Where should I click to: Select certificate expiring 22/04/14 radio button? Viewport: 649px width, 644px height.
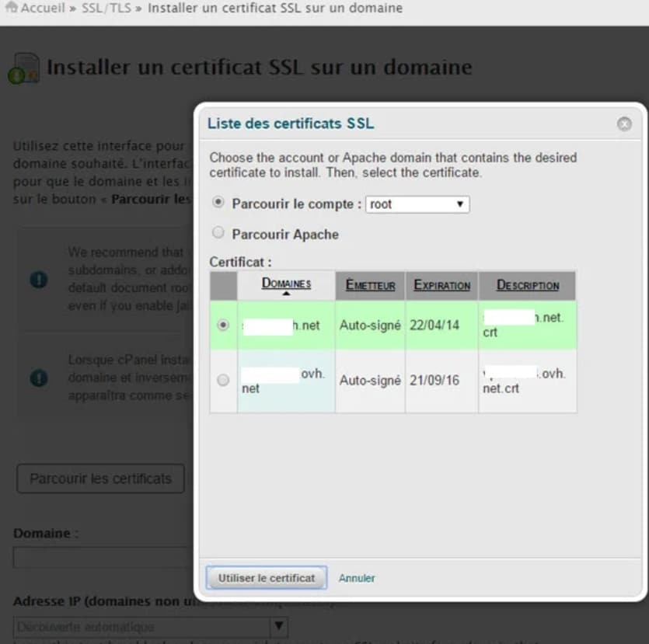click(x=223, y=325)
